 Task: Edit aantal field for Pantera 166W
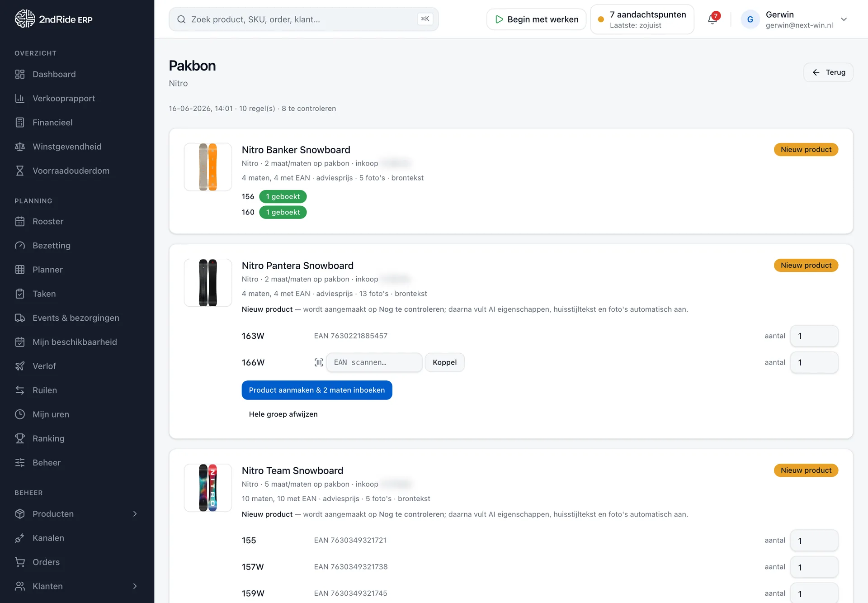(x=814, y=362)
